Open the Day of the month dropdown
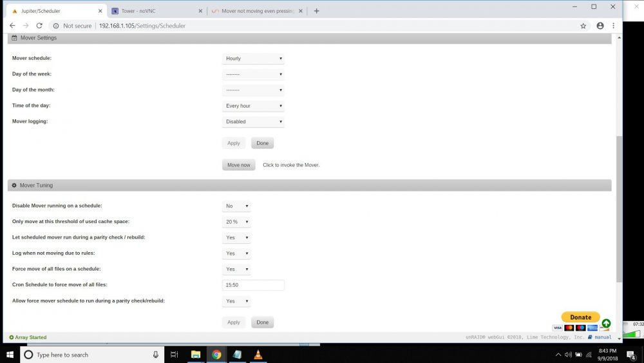The image size is (644, 363). coord(253,90)
